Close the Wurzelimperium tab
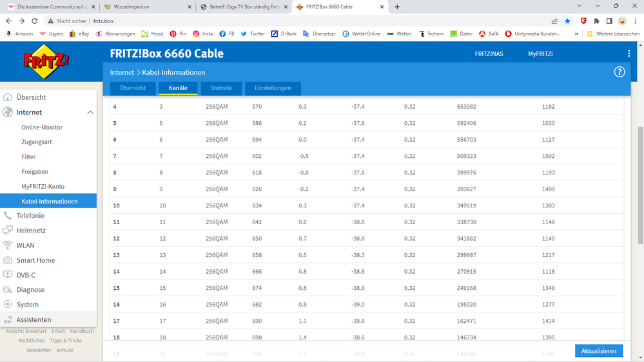The height and width of the screenshot is (362, 644). coord(190,7)
